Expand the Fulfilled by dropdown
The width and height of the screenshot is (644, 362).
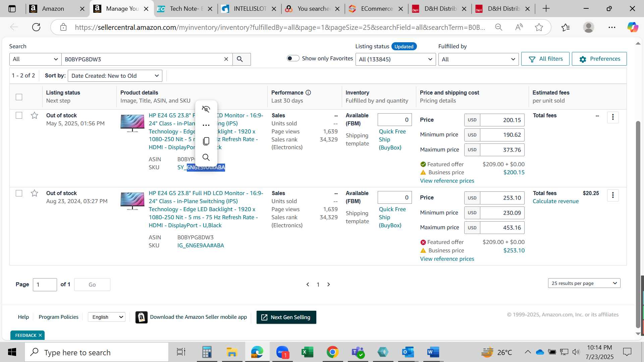click(x=478, y=59)
